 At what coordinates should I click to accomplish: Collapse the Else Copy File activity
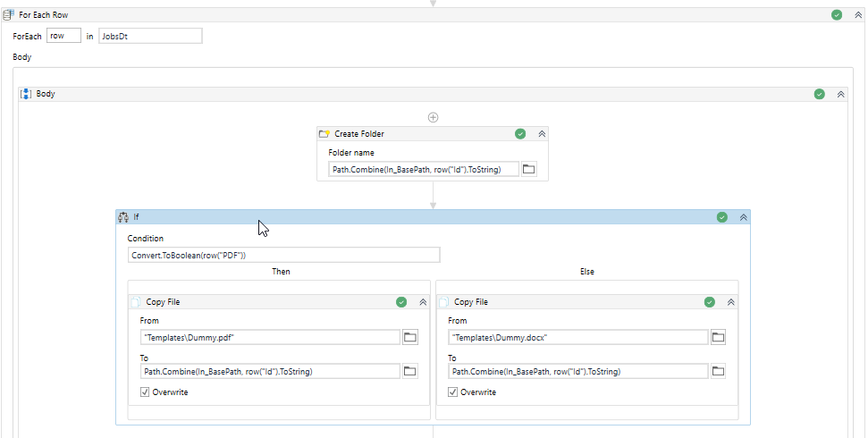(730, 302)
